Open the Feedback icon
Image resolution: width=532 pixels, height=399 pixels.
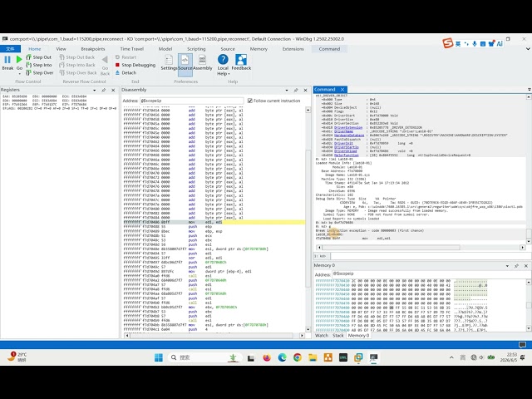pos(241,59)
